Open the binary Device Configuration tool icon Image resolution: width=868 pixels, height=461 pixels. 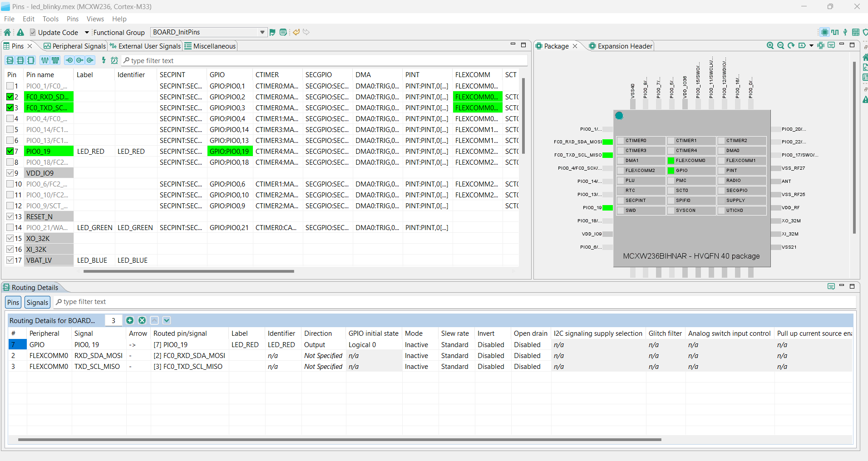(x=856, y=32)
